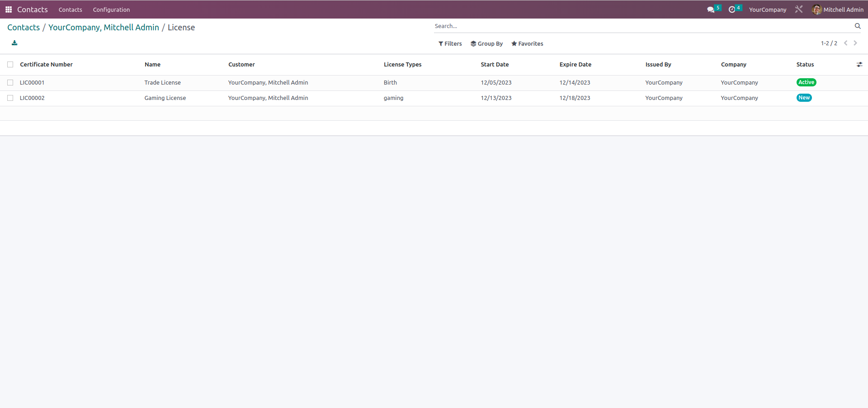Click Company cell in Gaming License row
Viewport: 868px width, 408px height.
[x=740, y=98]
